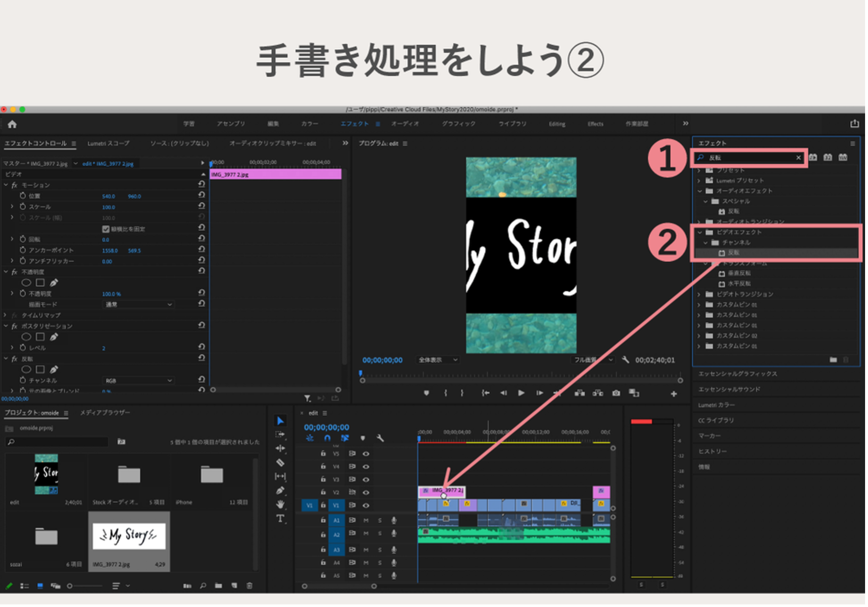Select the Track Select Forward tool
This screenshot has height=607, width=868.
(x=280, y=435)
